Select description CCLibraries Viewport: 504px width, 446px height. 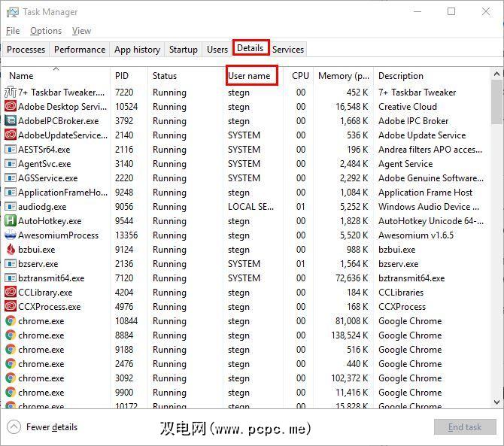(401, 292)
